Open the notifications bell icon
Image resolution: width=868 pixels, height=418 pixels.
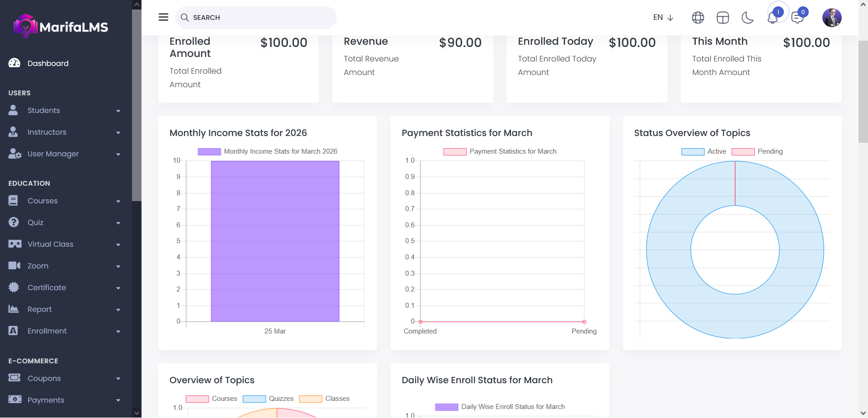773,18
